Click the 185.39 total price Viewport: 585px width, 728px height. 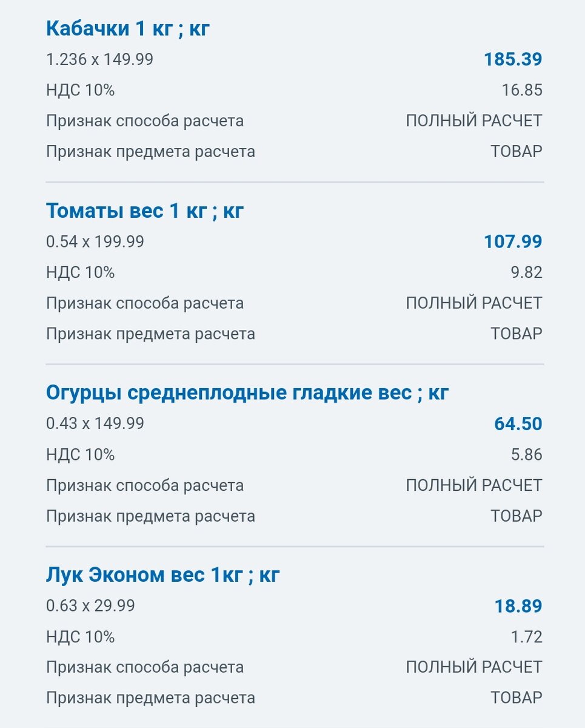click(512, 59)
